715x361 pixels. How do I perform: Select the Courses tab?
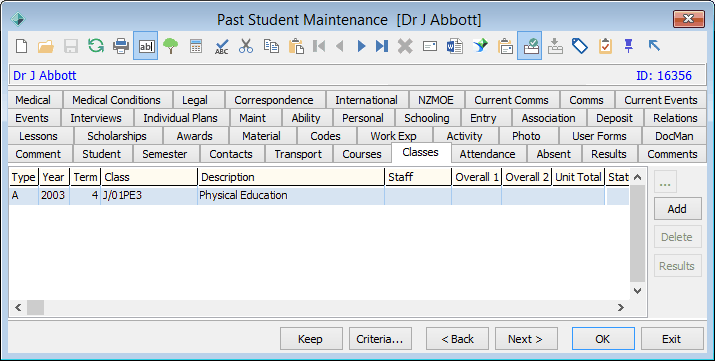(362, 154)
